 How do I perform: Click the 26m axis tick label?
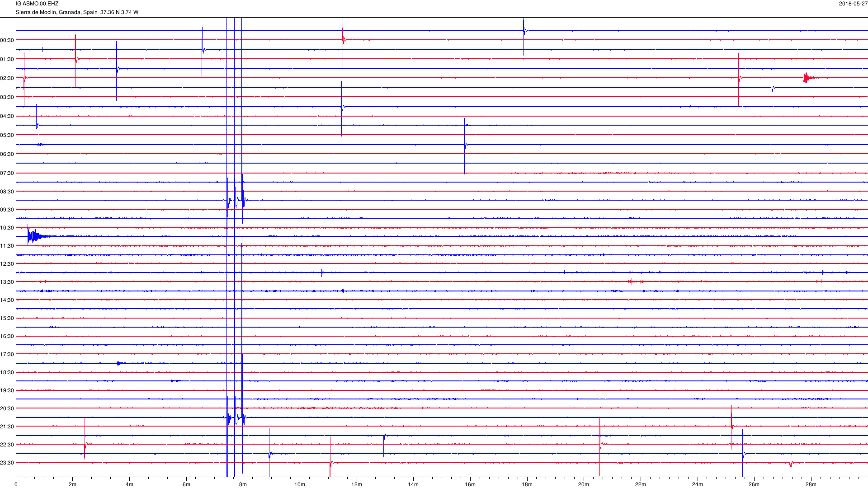tap(754, 484)
